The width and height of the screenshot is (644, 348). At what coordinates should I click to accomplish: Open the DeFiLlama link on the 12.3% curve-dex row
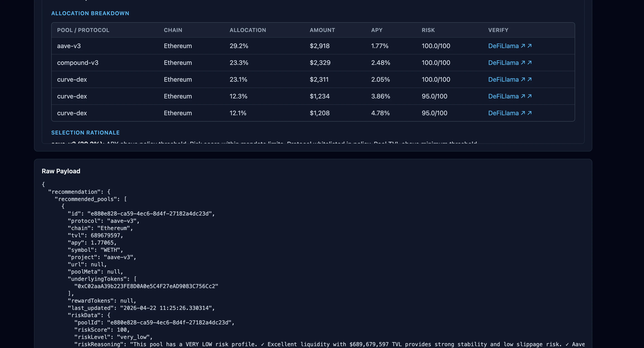click(x=504, y=96)
